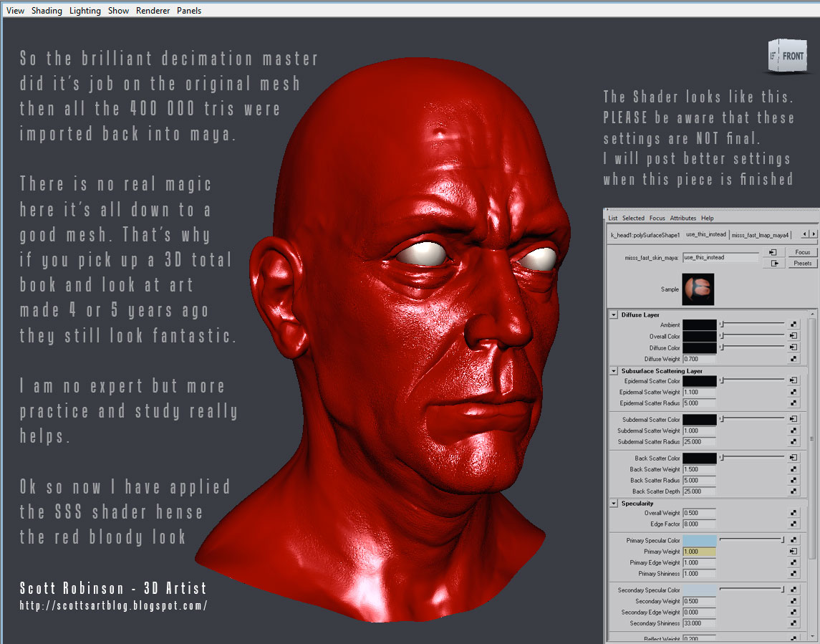Open the Overall Color swatch
The height and width of the screenshot is (644, 820).
click(699, 337)
